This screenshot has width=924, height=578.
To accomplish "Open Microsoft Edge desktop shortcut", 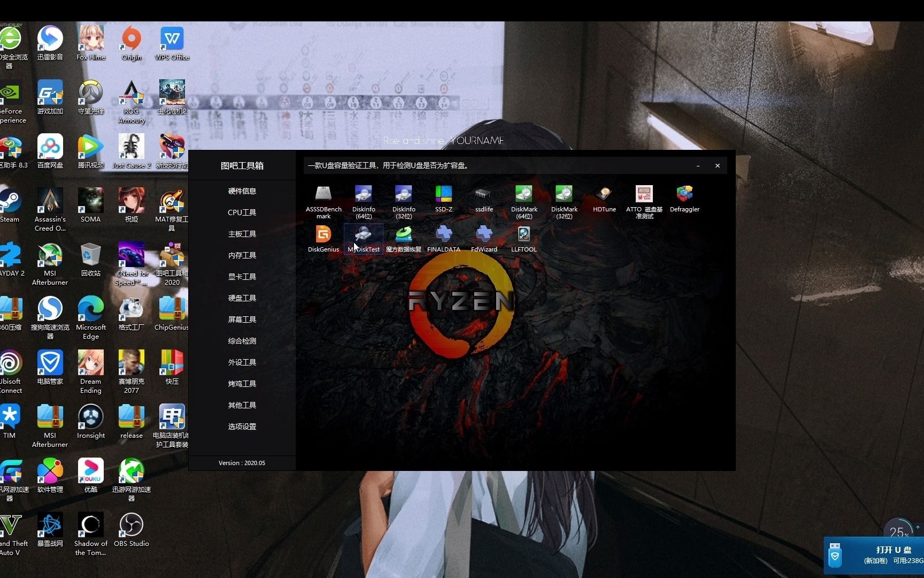I will pyautogui.click(x=91, y=318).
